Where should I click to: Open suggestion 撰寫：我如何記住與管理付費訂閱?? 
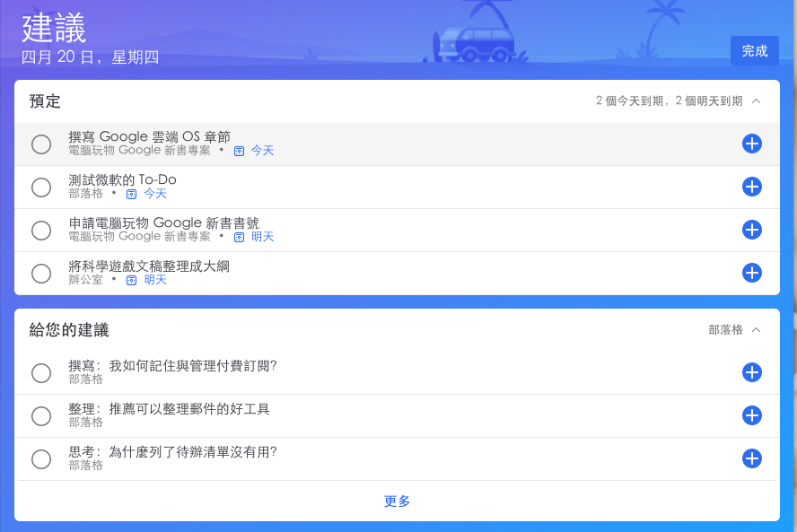click(172, 366)
